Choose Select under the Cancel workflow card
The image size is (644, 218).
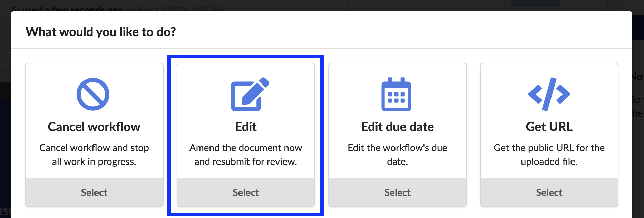click(x=94, y=192)
